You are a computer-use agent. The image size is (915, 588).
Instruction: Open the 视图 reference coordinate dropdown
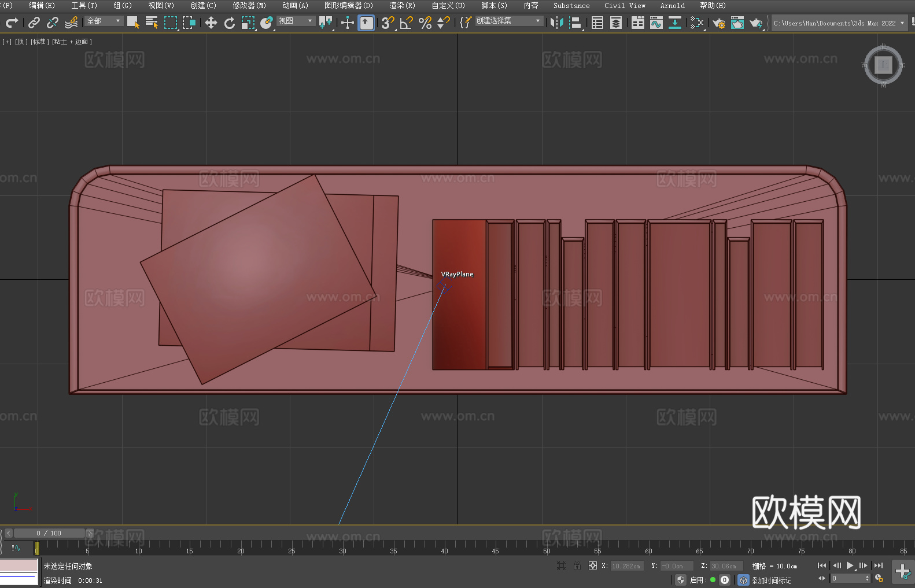tap(296, 21)
